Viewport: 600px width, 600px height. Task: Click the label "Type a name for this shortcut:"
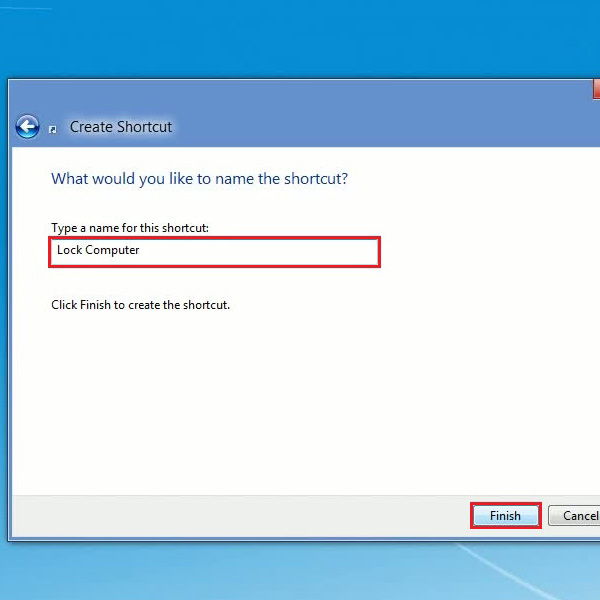click(x=130, y=228)
